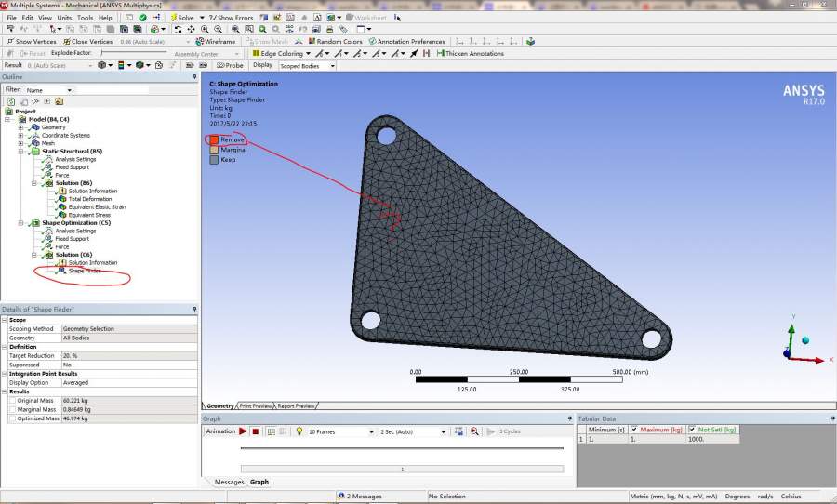Viewport: 837px width, 504px height.
Task: Click the Target Reduction 20. % field
Action: coord(129,356)
